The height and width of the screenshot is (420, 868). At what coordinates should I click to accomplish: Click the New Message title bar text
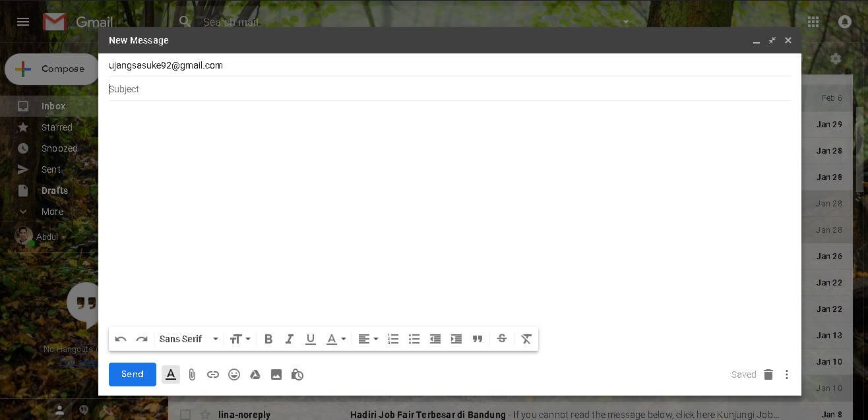[x=139, y=40]
